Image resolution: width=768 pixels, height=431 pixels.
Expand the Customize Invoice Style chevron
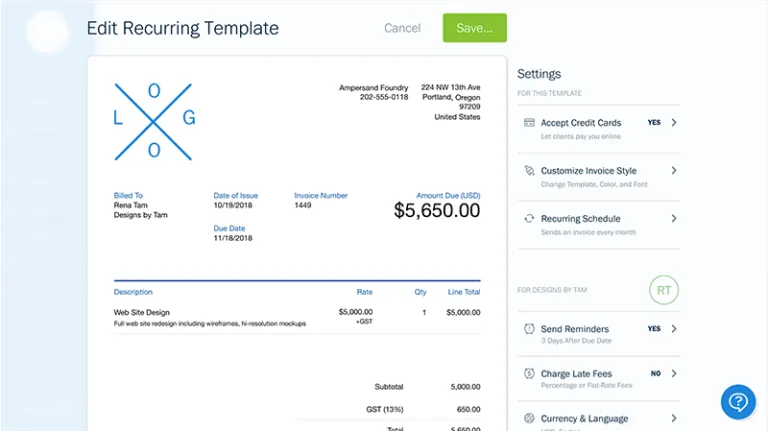click(674, 171)
